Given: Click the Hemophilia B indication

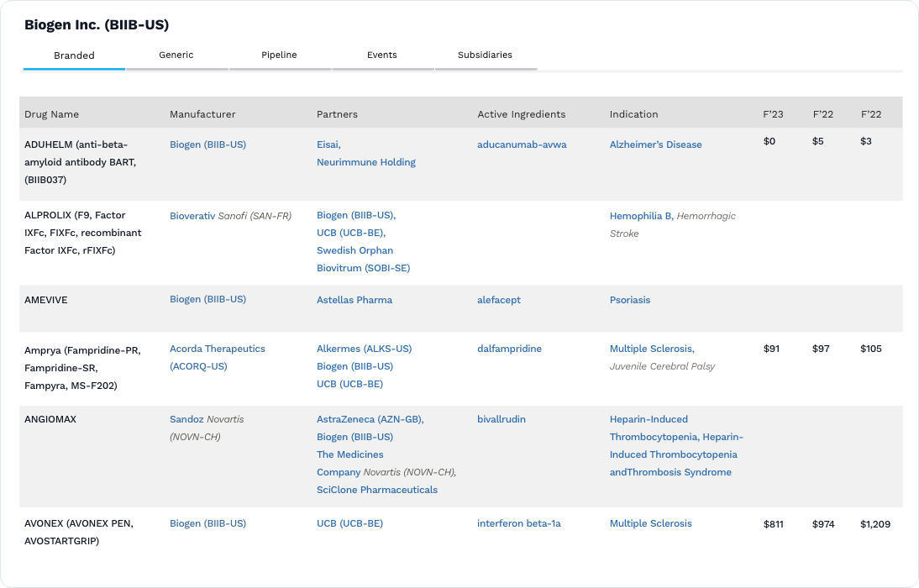Looking at the screenshot, I should pyautogui.click(x=640, y=216).
